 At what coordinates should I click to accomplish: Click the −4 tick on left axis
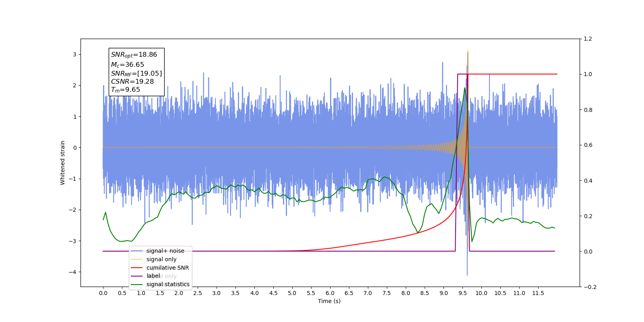click(x=72, y=272)
